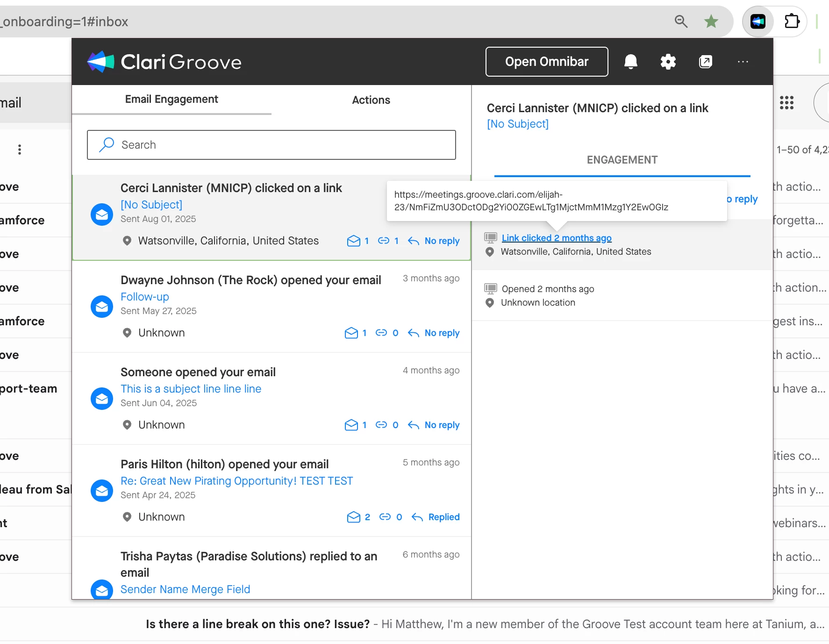
Task: Open the Follow-up email link
Action: click(x=145, y=297)
